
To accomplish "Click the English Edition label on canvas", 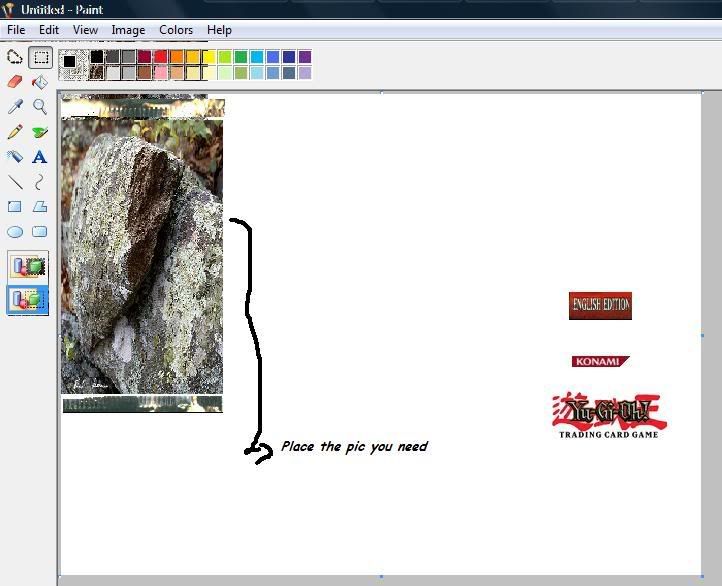I will (600, 305).
